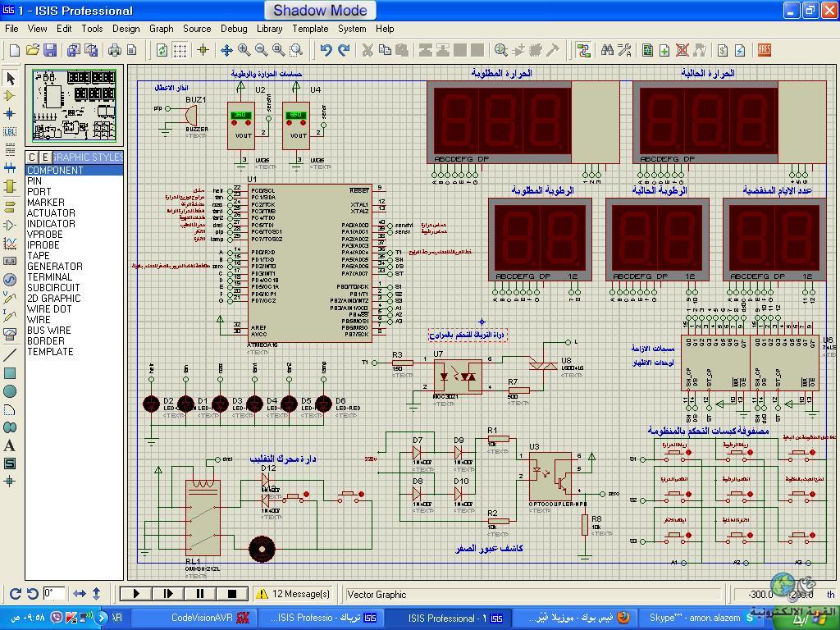Open the Design menu
Image resolution: width=840 pixels, height=630 pixels.
[x=126, y=29]
